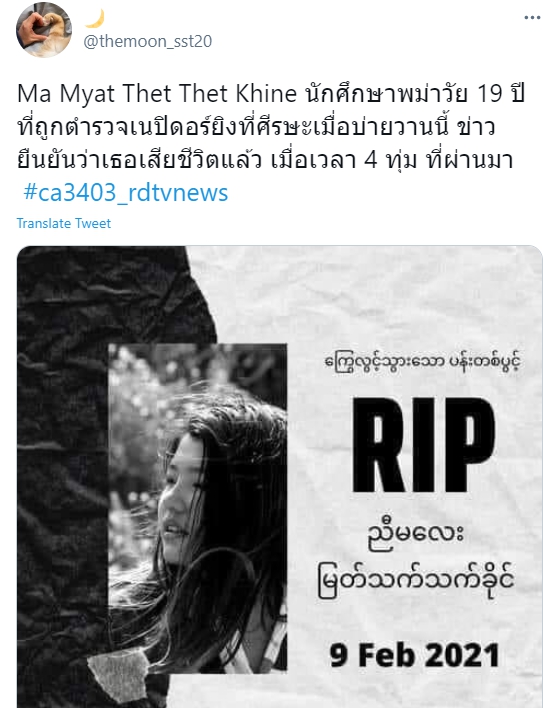Click the short Burmese line under RIP
The height and width of the screenshot is (708, 543).
tap(416, 534)
